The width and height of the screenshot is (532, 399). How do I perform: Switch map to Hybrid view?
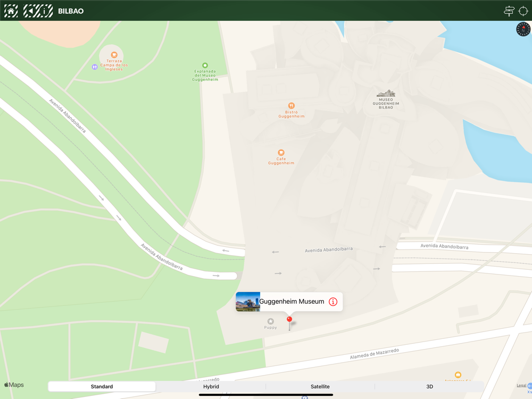click(x=211, y=386)
